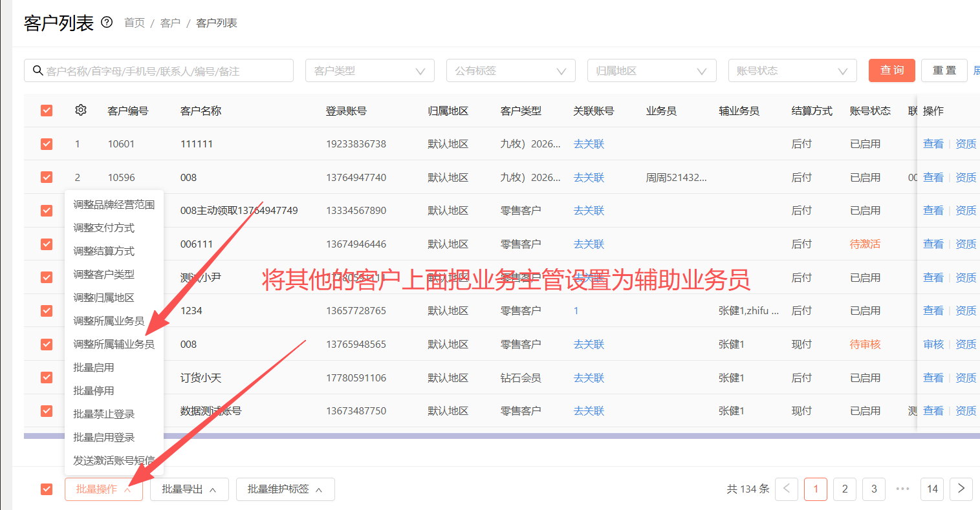Click the customer search input field
The height and width of the screenshot is (510, 980).
[x=159, y=70]
